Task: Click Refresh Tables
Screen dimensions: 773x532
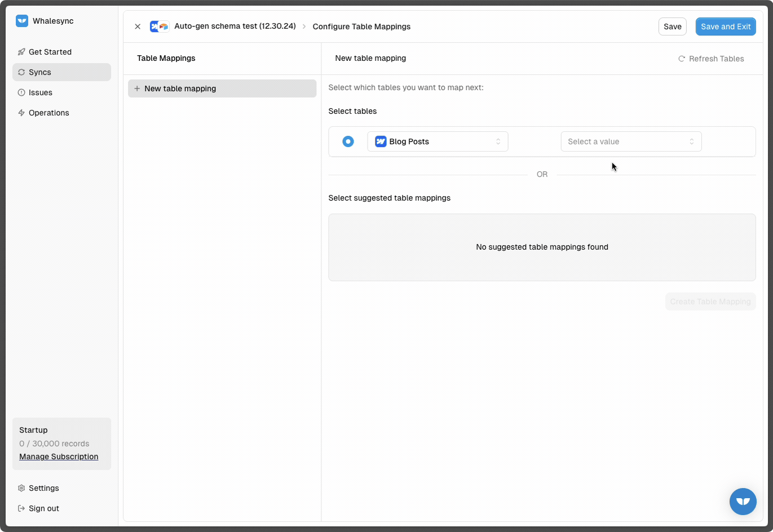Action: click(711, 59)
